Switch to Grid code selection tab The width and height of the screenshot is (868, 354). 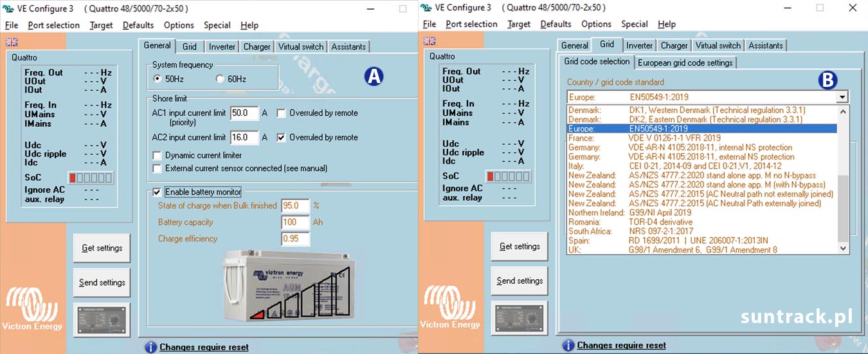tap(597, 62)
